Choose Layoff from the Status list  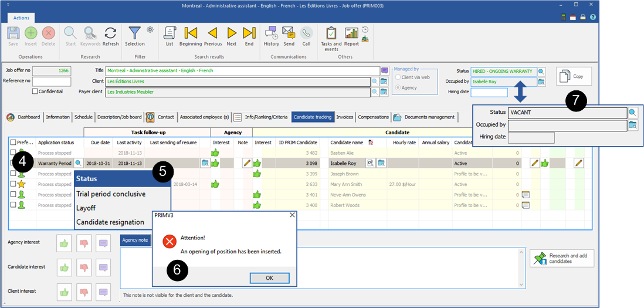tap(86, 208)
